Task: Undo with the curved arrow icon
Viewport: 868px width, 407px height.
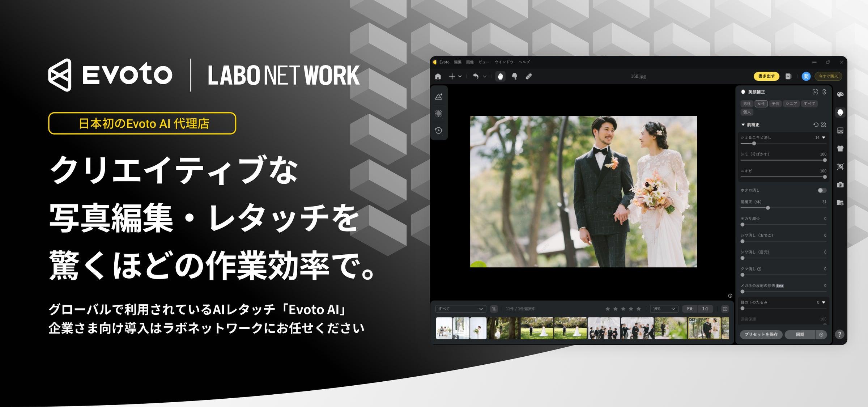Action: coord(476,76)
